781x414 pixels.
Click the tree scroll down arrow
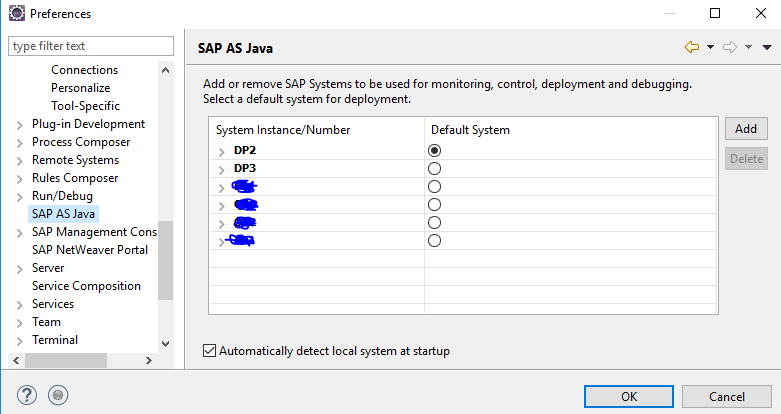165,343
